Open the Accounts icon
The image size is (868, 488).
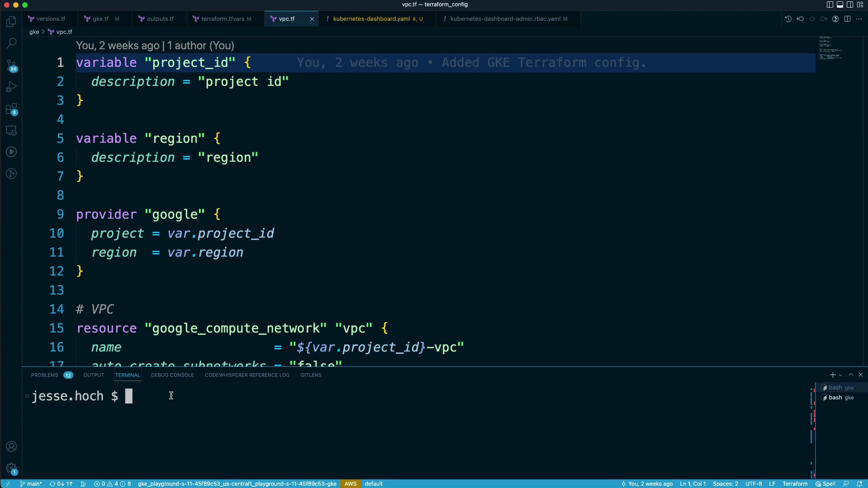coord(11,447)
